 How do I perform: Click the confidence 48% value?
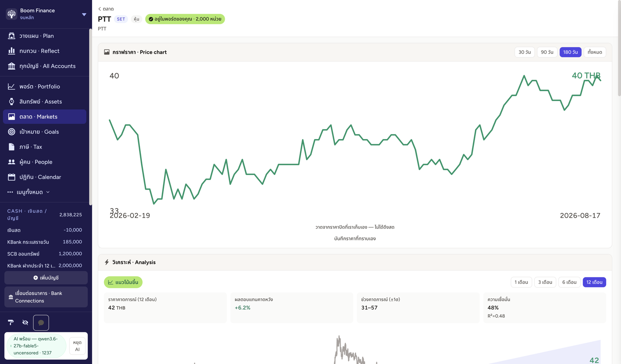[x=493, y=308]
